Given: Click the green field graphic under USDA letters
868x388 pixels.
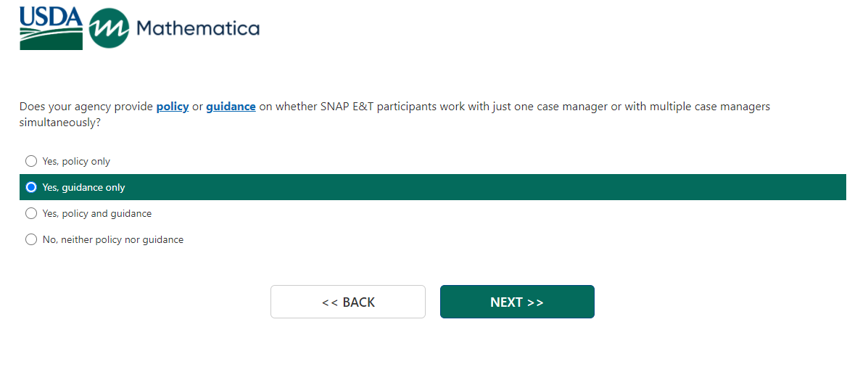Looking at the screenshot, I should pos(51,41).
